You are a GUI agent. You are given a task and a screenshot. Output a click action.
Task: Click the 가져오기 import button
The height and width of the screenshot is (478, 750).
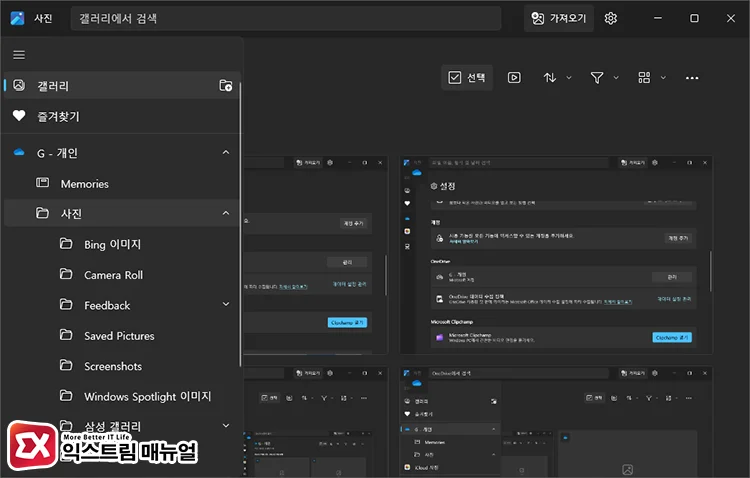click(x=558, y=18)
